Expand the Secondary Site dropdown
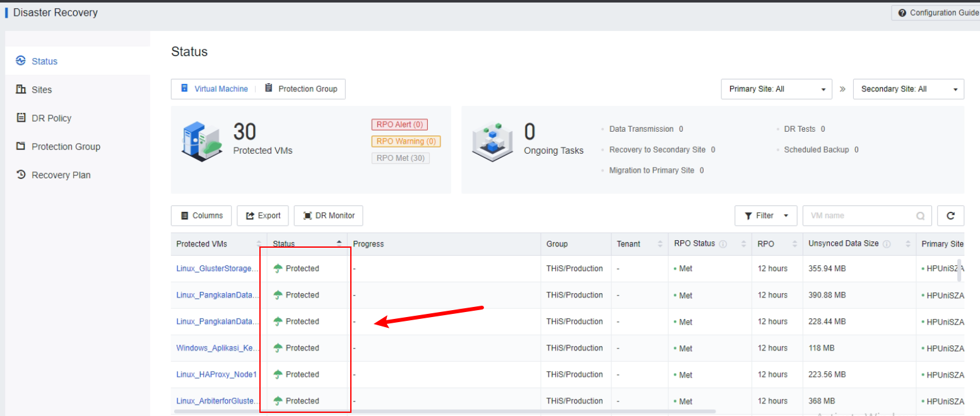This screenshot has height=416, width=980. point(908,89)
